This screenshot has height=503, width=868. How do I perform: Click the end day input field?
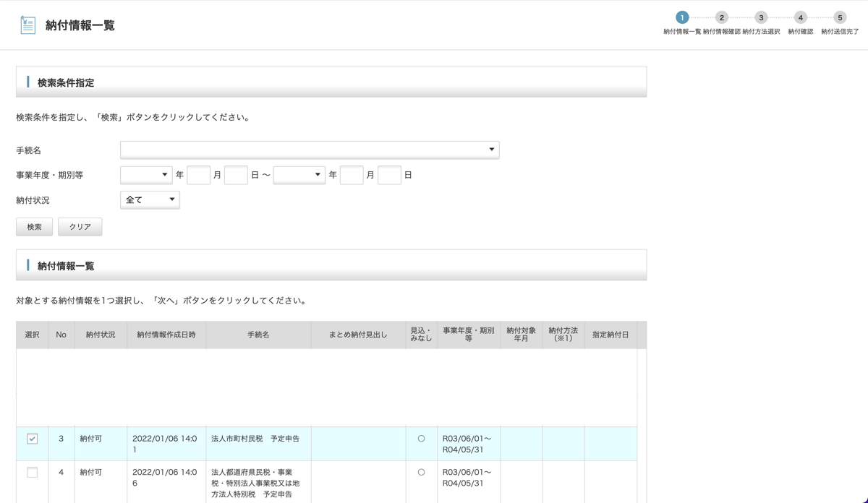(x=389, y=175)
